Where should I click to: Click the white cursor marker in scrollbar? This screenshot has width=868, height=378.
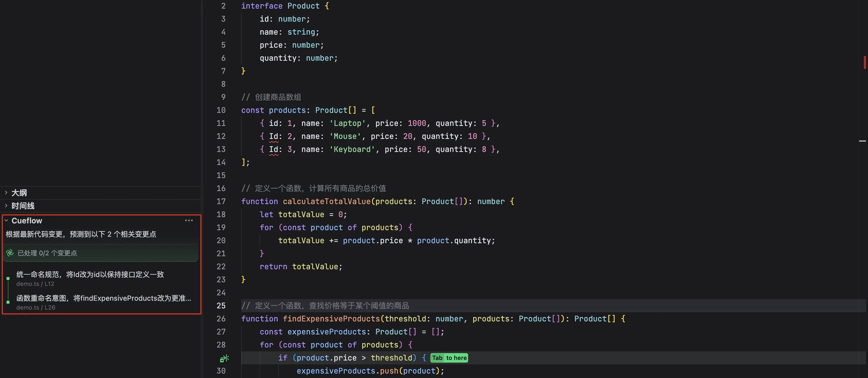(x=862, y=141)
